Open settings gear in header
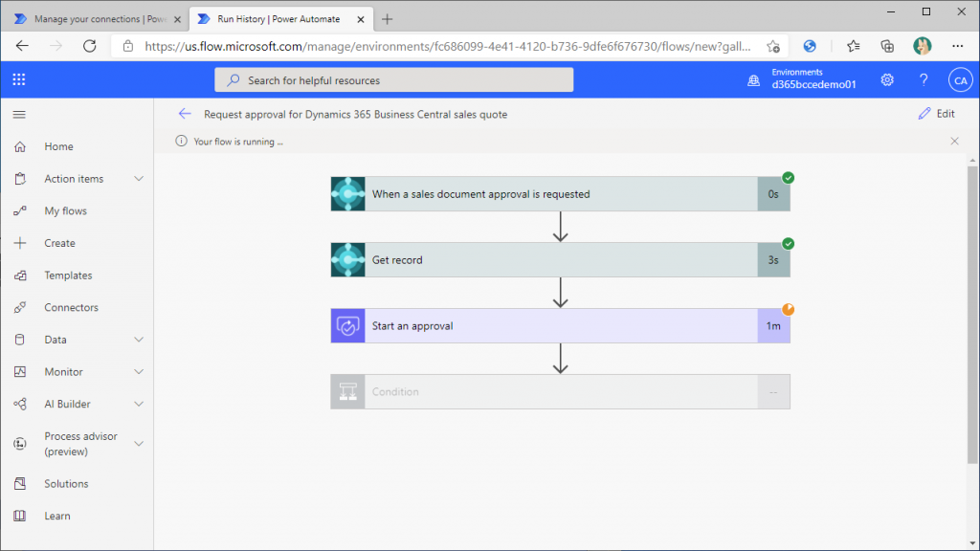 point(887,80)
